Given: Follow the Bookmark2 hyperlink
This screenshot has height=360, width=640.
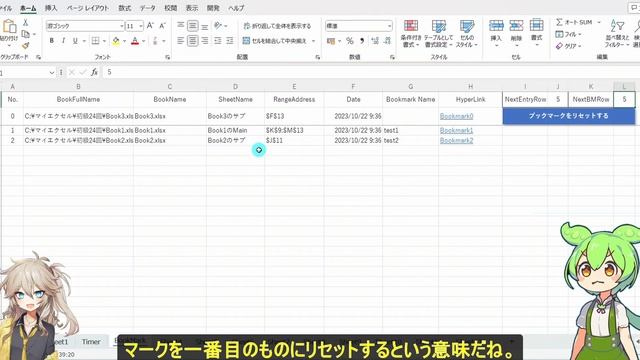Looking at the screenshot, I should tap(456, 140).
